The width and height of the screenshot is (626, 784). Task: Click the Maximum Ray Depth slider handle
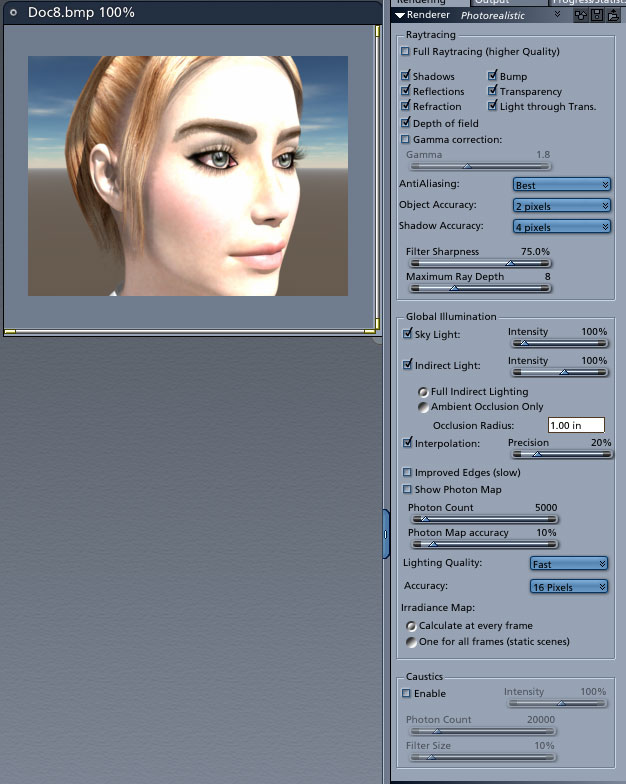click(454, 288)
